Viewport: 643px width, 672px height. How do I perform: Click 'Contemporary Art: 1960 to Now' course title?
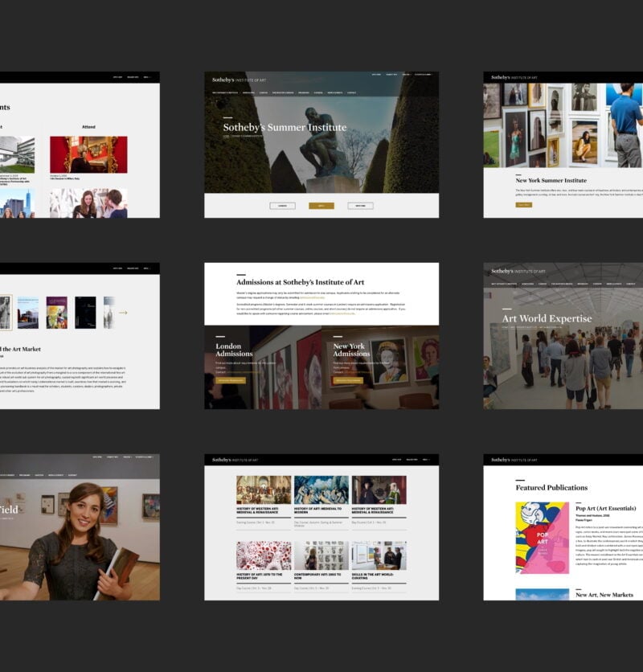(317, 576)
